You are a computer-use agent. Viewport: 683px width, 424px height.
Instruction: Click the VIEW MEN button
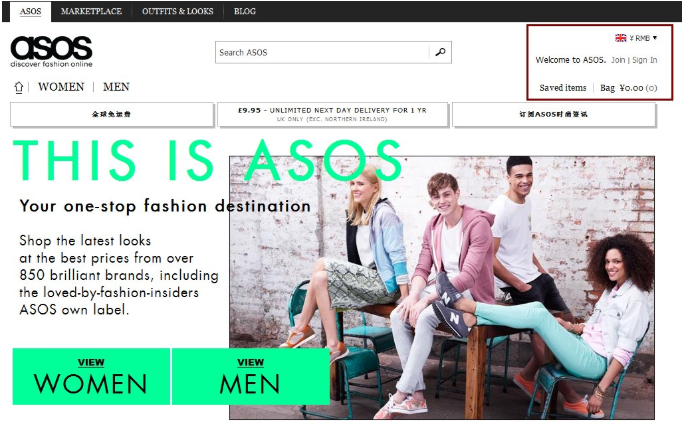[x=250, y=377]
